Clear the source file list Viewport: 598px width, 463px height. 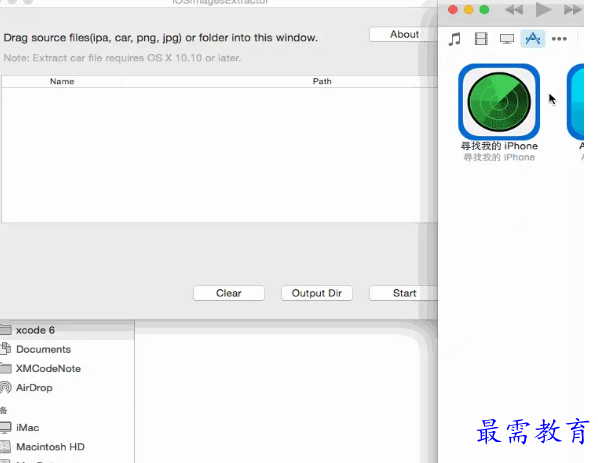(x=229, y=293)
